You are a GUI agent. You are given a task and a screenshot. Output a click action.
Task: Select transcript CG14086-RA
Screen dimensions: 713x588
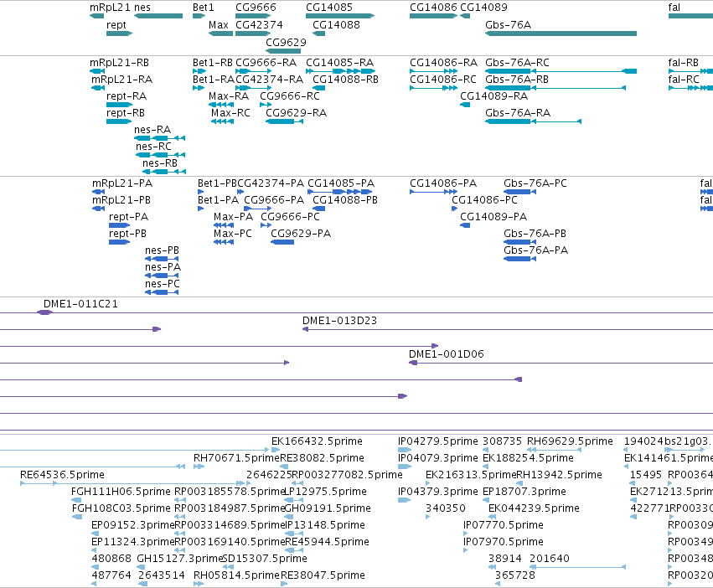pyautogui.click(x=443, y=63)
